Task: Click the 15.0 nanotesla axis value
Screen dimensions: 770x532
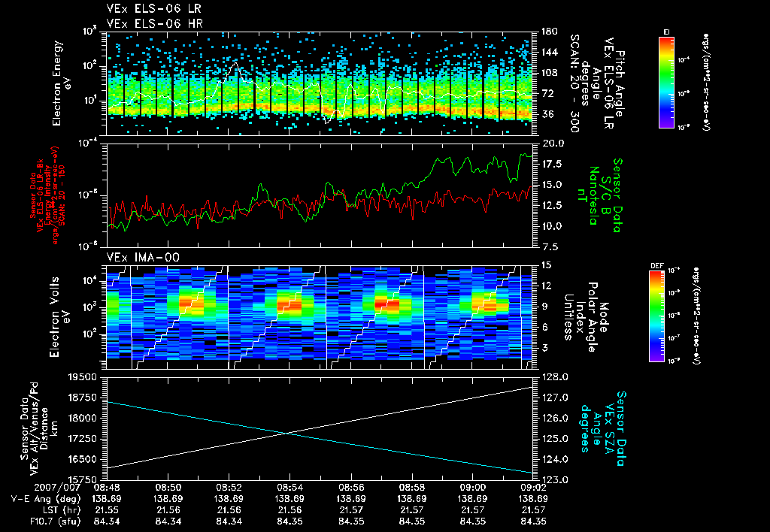Action: [x=552, y=185]
